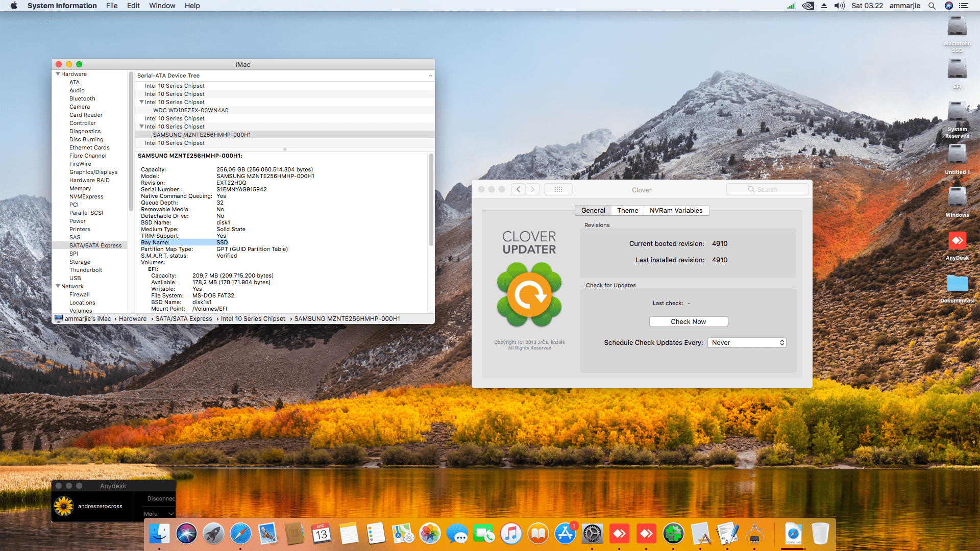
Task: Click Show All grid icon in Clover
Action: (x=558, y=189)
